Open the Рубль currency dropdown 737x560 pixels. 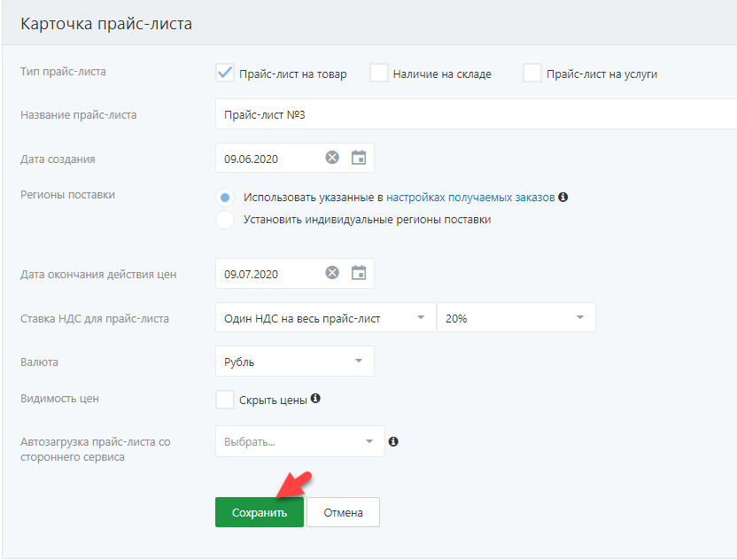coord(294,362)
